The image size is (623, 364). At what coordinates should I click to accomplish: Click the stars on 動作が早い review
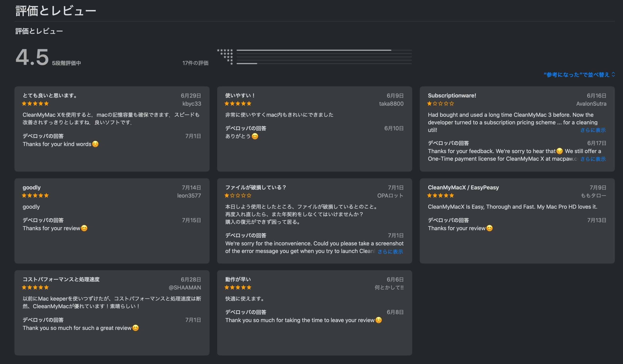[x=238, y=287]
